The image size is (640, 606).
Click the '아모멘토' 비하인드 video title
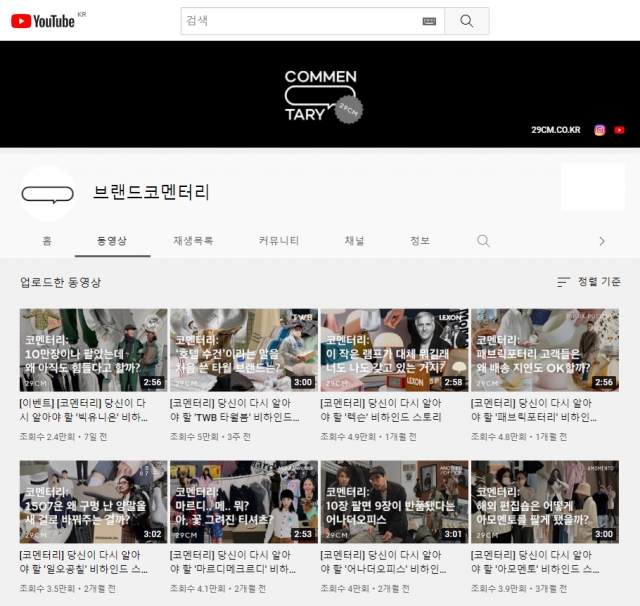535,562
